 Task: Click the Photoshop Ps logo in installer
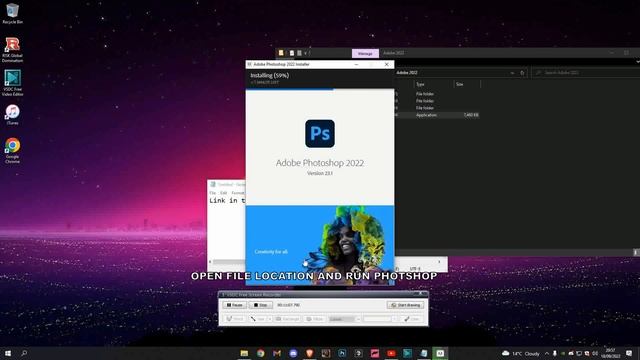pyautogui.click(x=320, y=133)
